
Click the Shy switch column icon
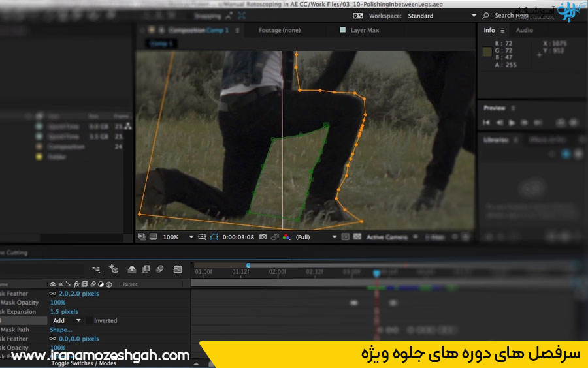pyautogui.click(x=53, y=284)
